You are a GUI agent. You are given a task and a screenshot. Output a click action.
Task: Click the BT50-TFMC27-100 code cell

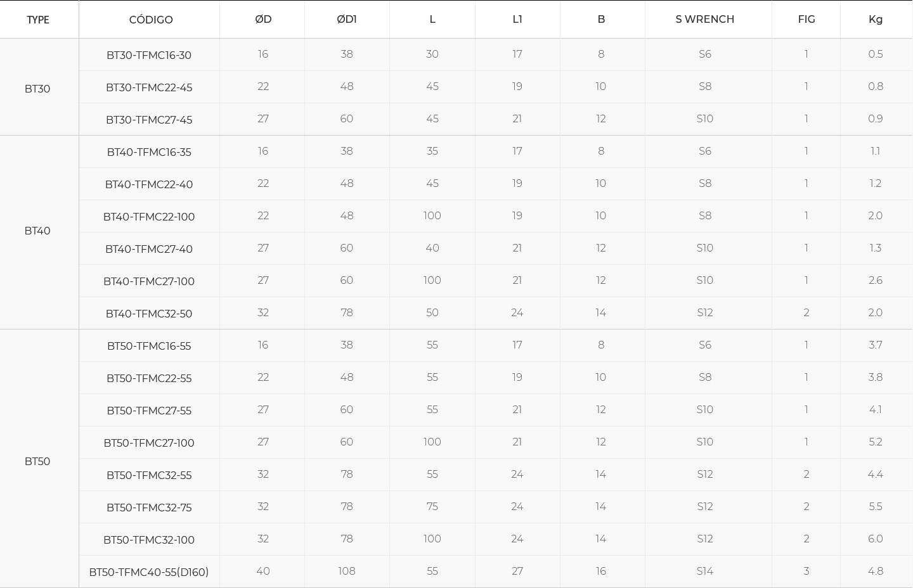point(149,443)
